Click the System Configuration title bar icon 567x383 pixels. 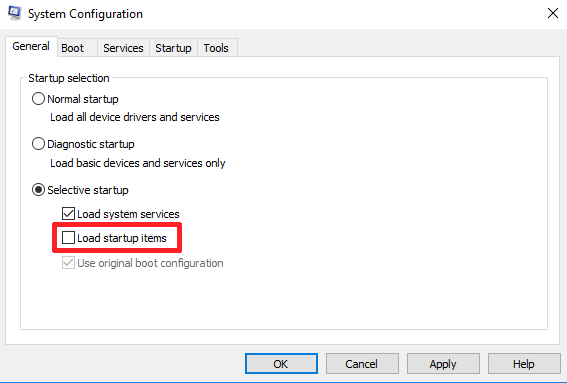[14, 13]
